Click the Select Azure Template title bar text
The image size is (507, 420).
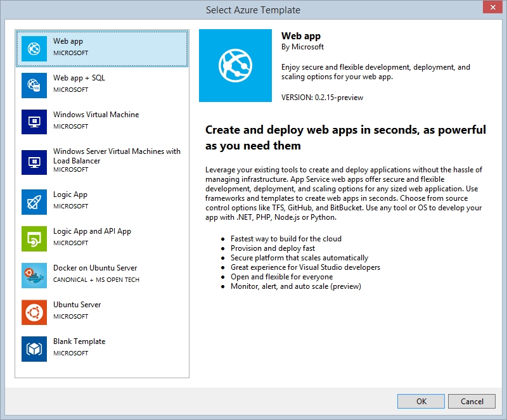click(253, 10)
